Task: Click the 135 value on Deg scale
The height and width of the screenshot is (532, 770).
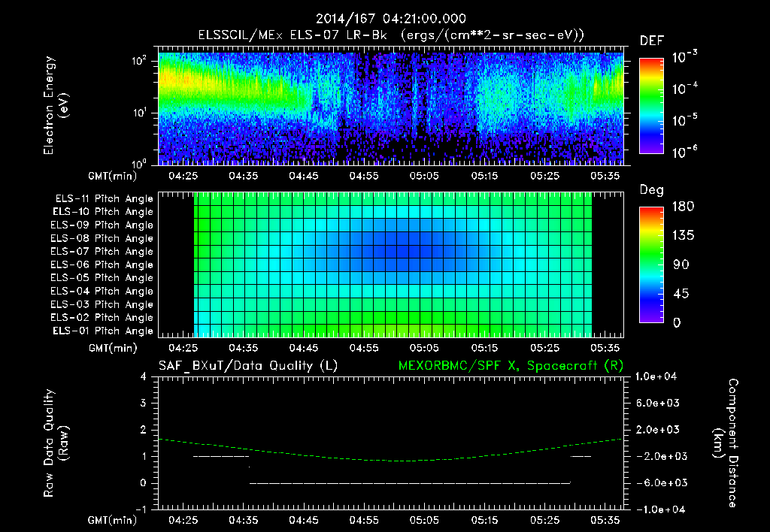Action: click(x=683, y=236)
